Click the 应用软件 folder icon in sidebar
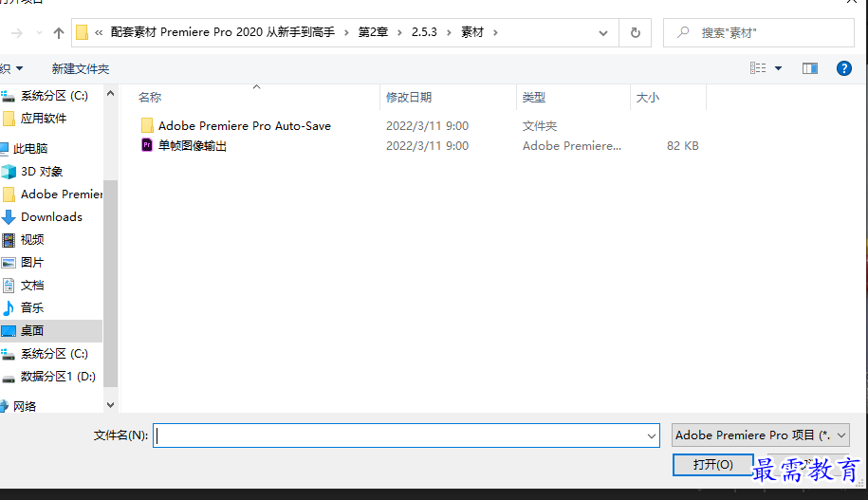This screenshot has height=500, width=868. pyautogui.click(x=9, y=119)
